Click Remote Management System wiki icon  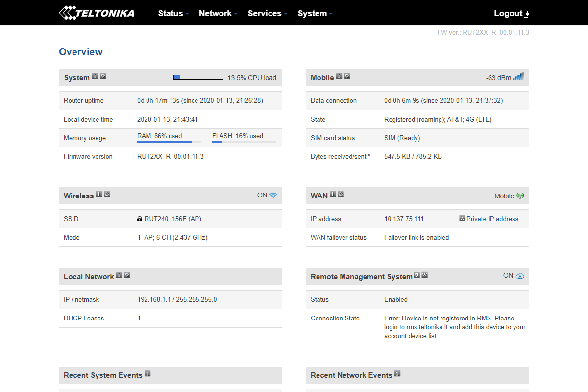click(424, 275)
